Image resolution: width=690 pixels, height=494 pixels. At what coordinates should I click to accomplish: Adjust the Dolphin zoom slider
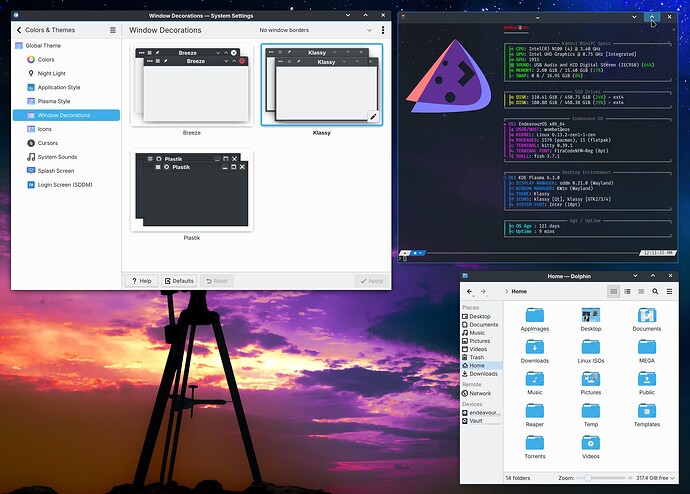click(x=602, y=478)
